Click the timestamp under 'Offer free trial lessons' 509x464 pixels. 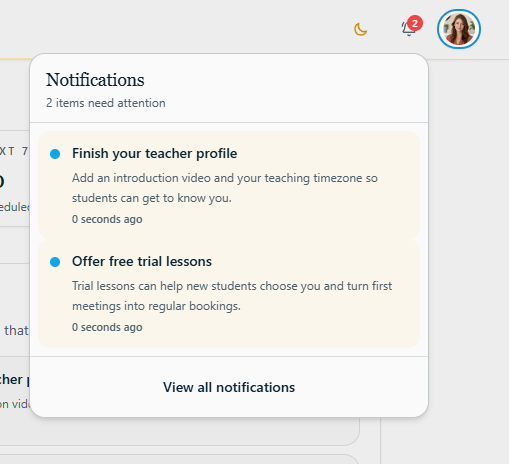[x=107, y=327]
